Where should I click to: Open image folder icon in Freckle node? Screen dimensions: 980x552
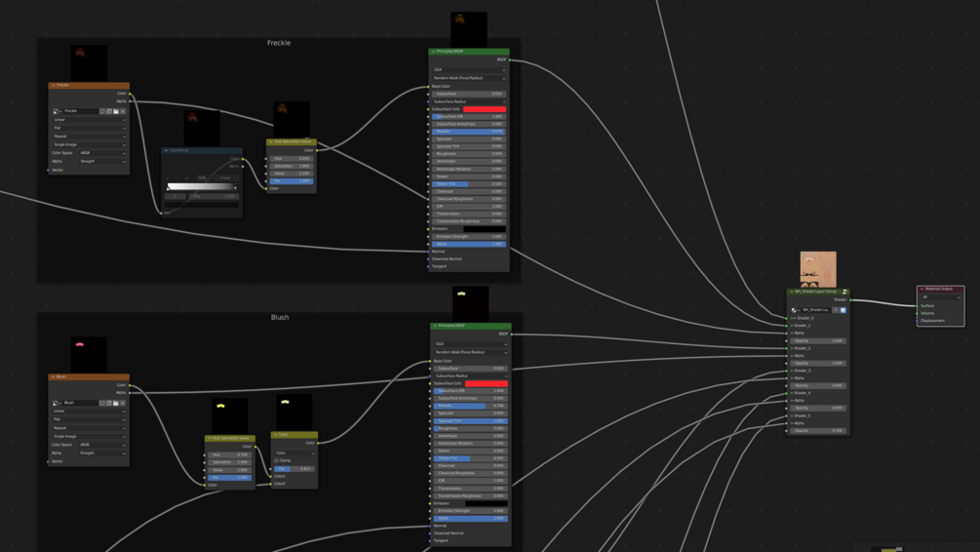tap(116, 111)
